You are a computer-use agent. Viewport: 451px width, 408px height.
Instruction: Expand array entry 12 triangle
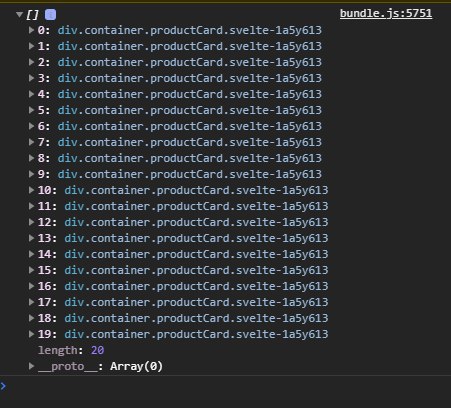(x=31, y=222)
